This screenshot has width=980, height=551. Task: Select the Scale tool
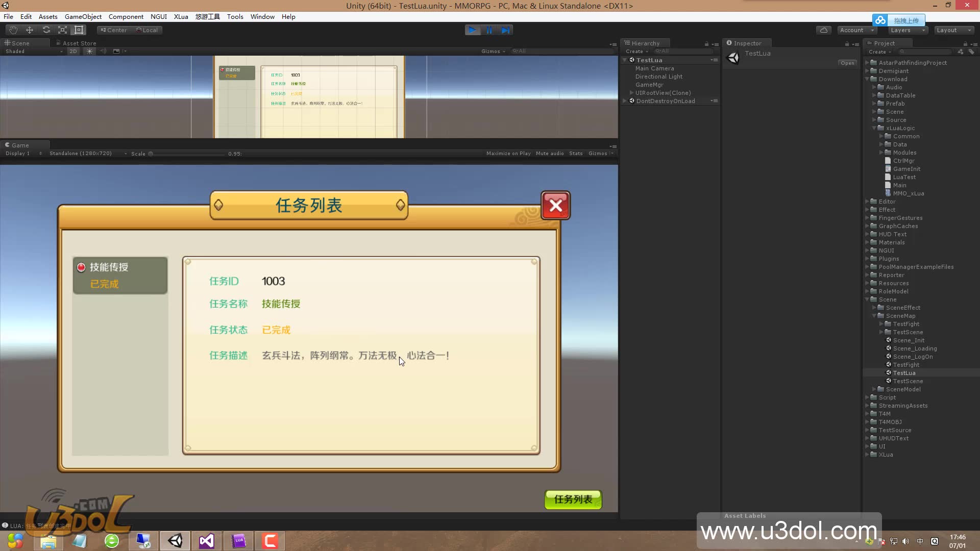pos(62,30)
